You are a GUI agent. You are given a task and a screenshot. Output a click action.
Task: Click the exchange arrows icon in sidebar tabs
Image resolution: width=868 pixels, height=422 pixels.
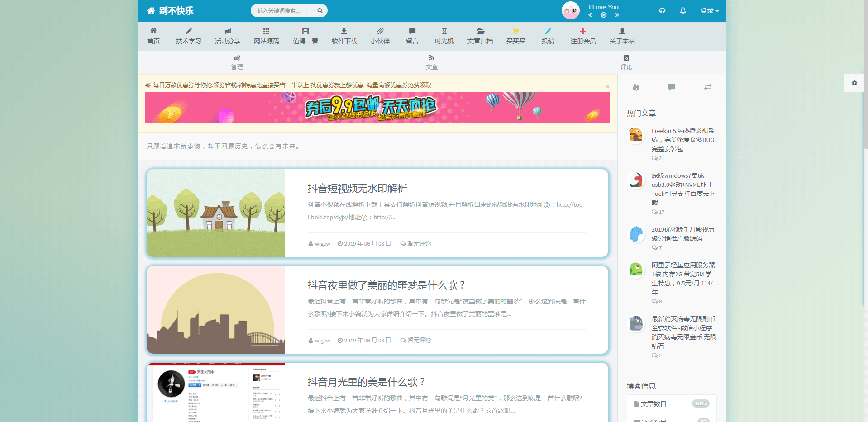(x=707, y=87)
